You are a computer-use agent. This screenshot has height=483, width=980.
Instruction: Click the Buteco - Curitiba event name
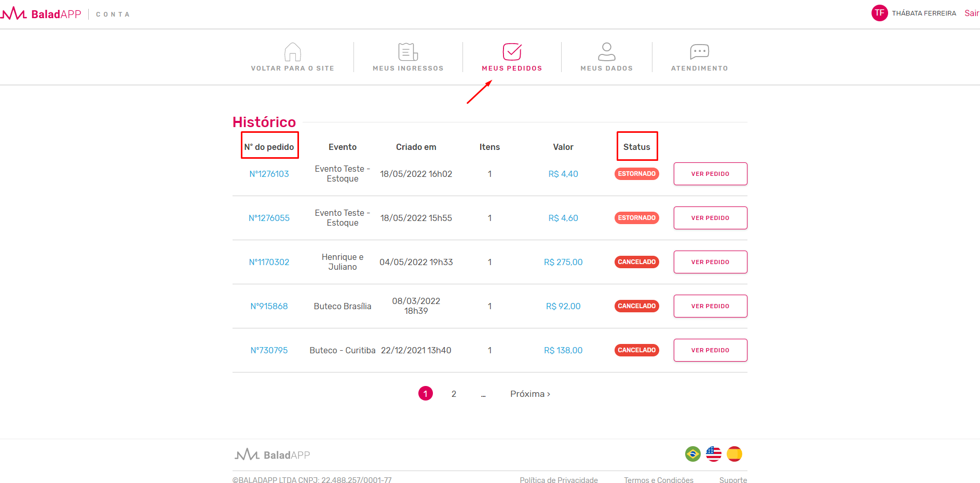[x=343, y=350]
